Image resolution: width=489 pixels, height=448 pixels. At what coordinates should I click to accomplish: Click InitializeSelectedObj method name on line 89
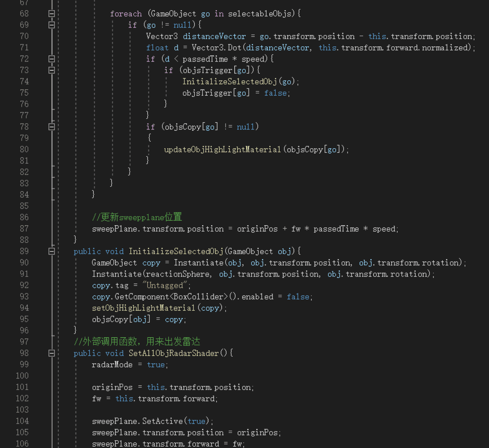176,251
